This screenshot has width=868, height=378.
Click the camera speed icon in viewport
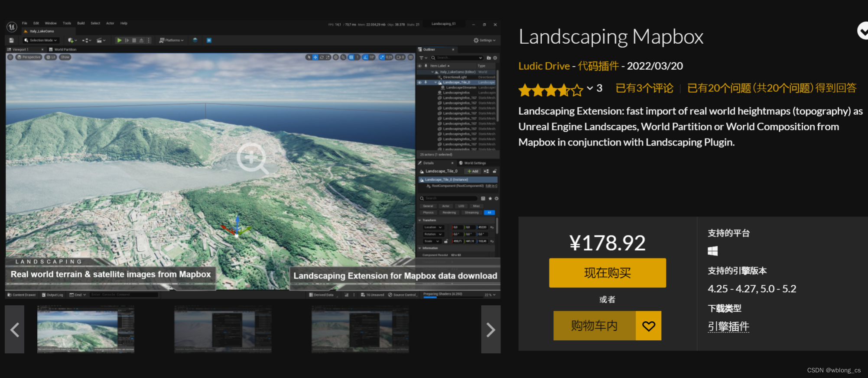[400, 57]
